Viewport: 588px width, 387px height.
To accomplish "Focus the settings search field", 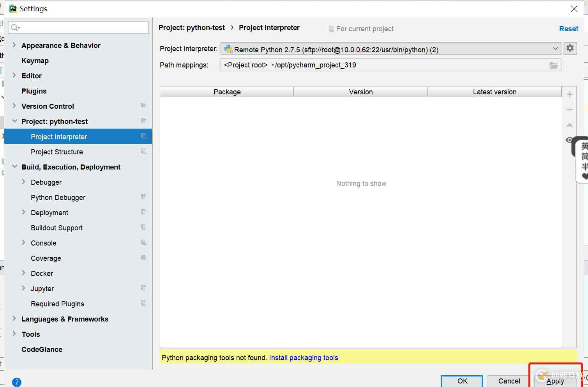I will coord(78,27).
